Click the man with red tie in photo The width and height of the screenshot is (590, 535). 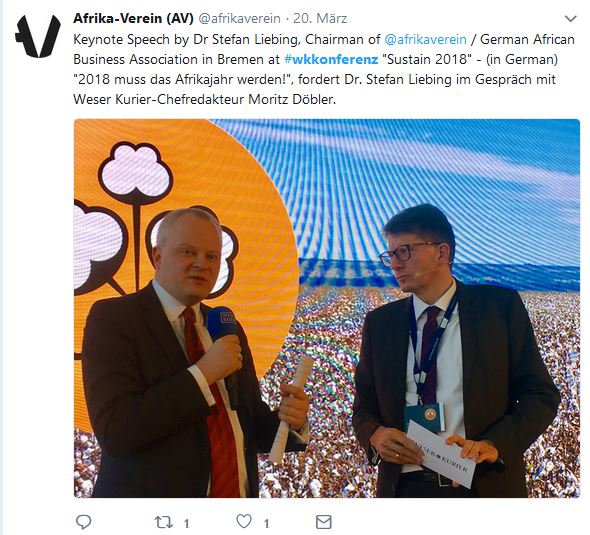(x=188, y=357)
